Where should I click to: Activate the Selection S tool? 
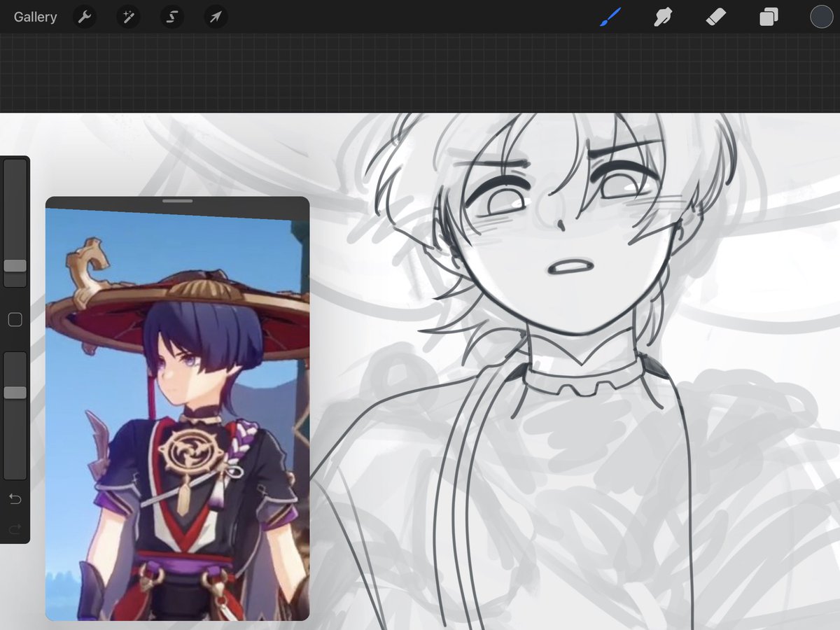tap(171, 17)
